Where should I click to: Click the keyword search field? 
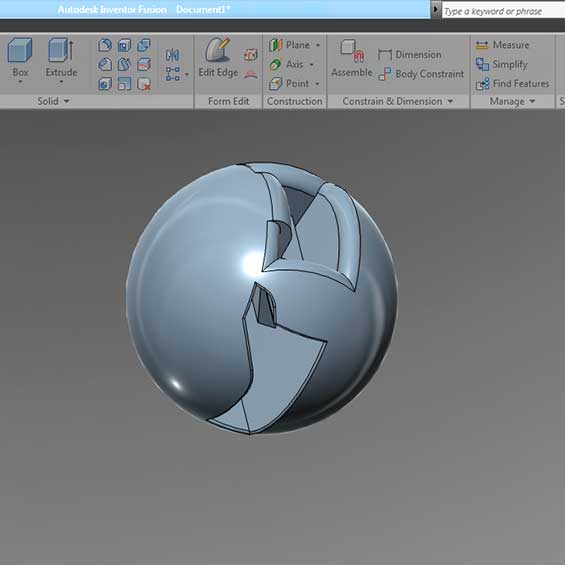pos(503,11)
